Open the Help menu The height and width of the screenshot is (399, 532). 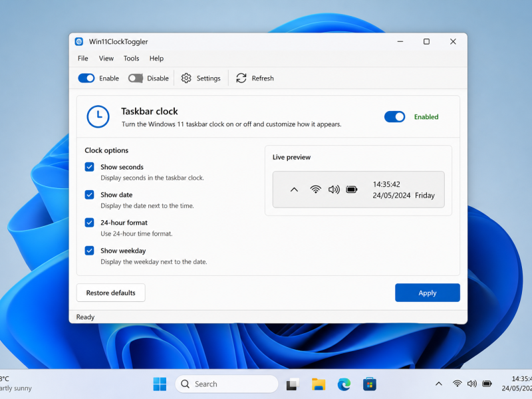tap(156, 59)
